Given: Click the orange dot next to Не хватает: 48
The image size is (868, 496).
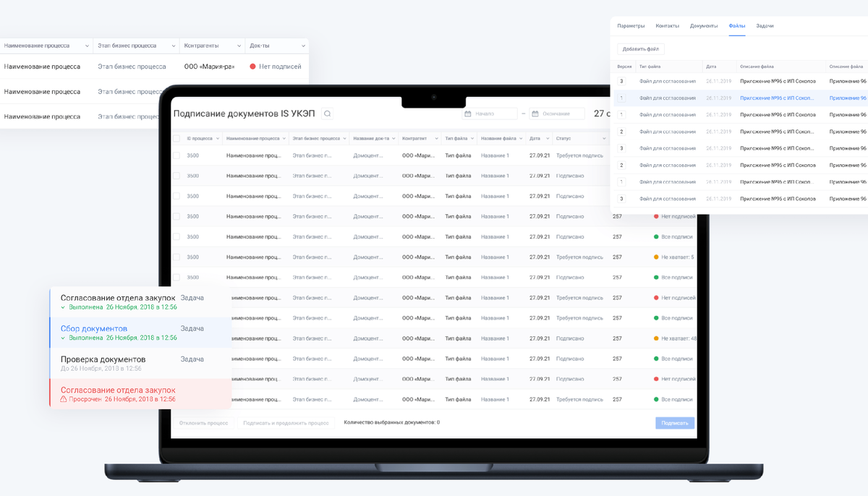Looking at the screenshot, I should [656, 338].
